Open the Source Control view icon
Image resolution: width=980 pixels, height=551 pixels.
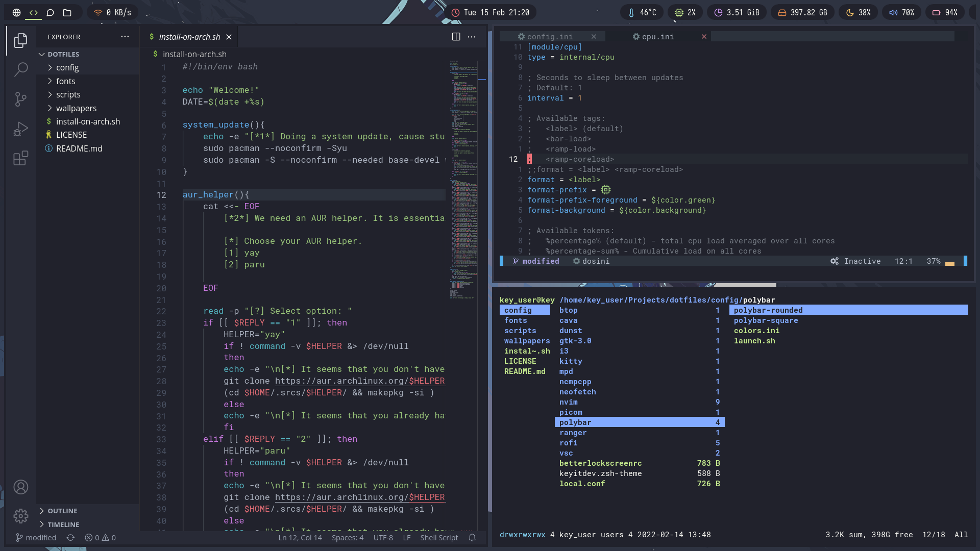point(20,99)
